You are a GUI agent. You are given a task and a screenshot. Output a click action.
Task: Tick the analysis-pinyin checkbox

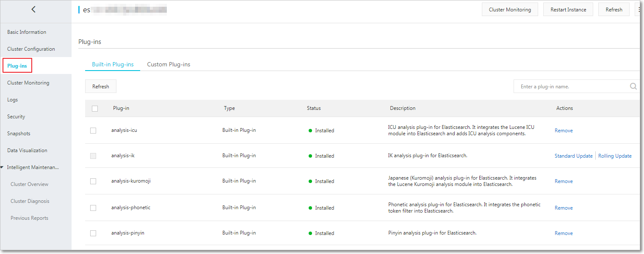click(x=93, y=233)
